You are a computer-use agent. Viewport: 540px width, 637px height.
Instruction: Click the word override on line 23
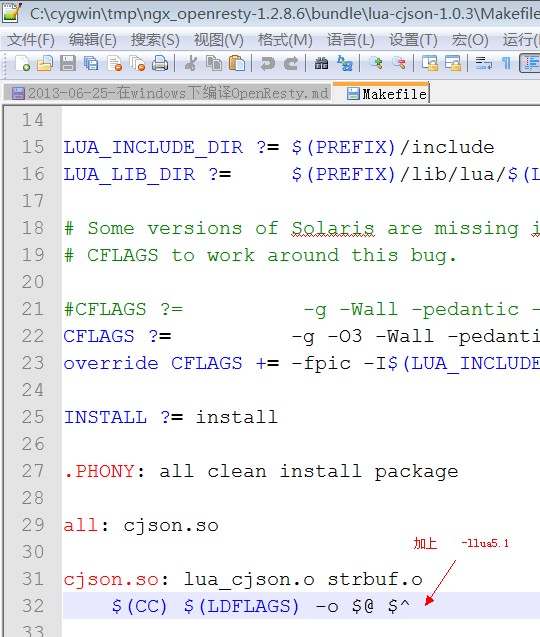111,363
